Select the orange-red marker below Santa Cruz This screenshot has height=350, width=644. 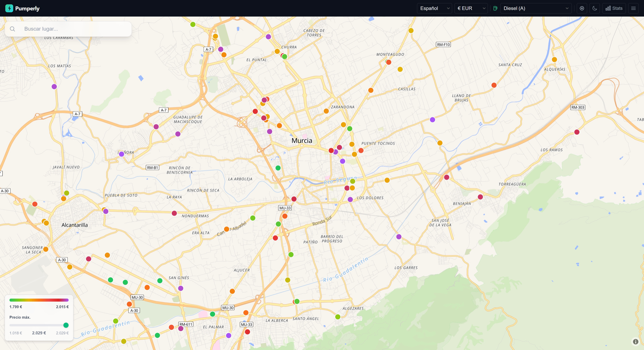click(494, 85)
